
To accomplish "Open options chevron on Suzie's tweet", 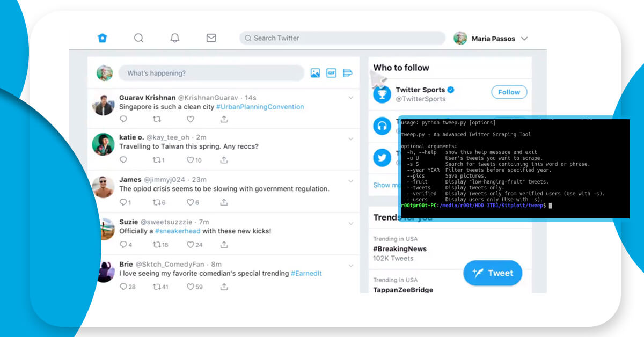I will click(350, 223).
